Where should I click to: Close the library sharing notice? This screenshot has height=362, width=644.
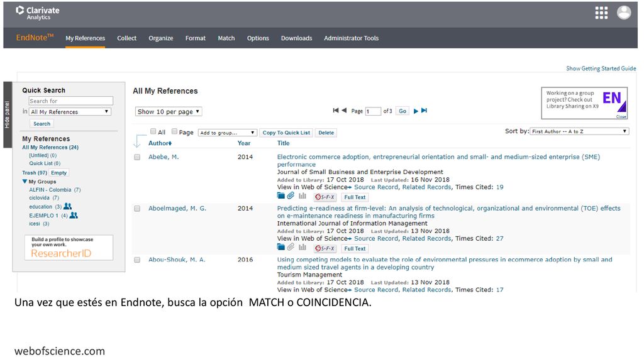click(621, 116)
